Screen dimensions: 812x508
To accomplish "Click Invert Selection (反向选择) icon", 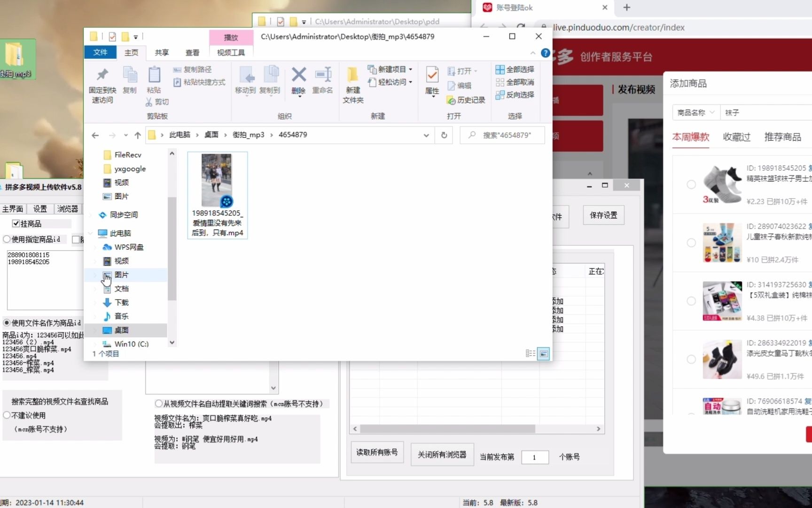I will pyautogui.click(x=500, y=95).
